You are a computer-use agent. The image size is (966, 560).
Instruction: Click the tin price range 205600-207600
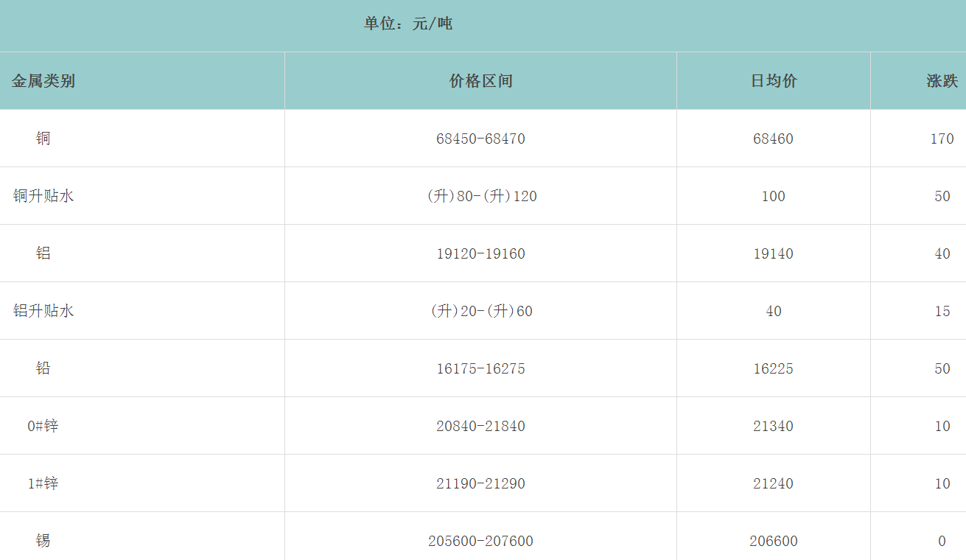point(480,541)
